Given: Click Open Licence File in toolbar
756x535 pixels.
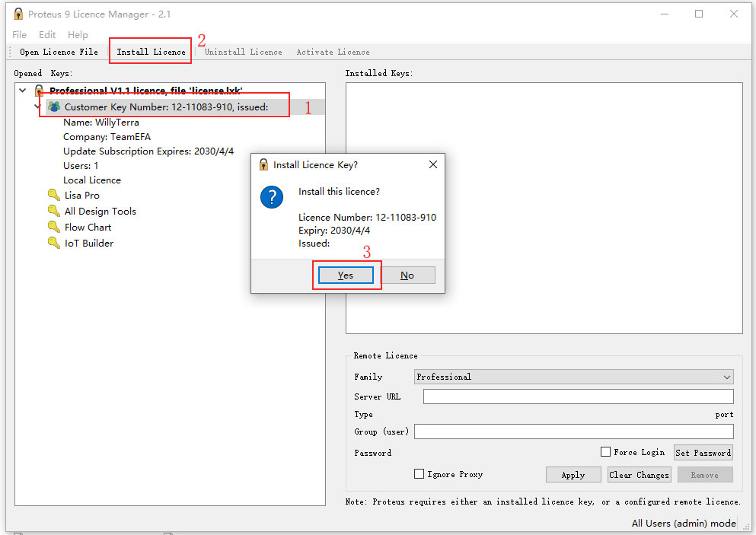Looking at the screenshot, I should click(59, 52).
